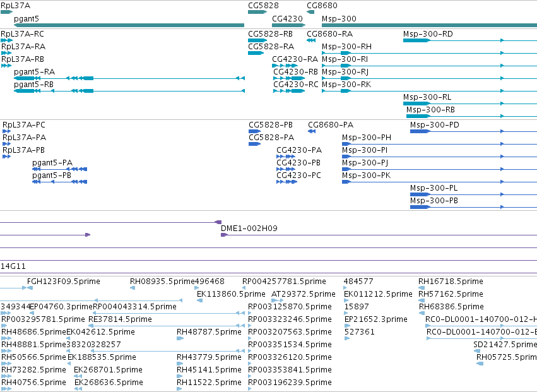This screenshot has width=537, height=392.
Task: Click the RP003196239.5prime EST label
Action: pos(290,383)
